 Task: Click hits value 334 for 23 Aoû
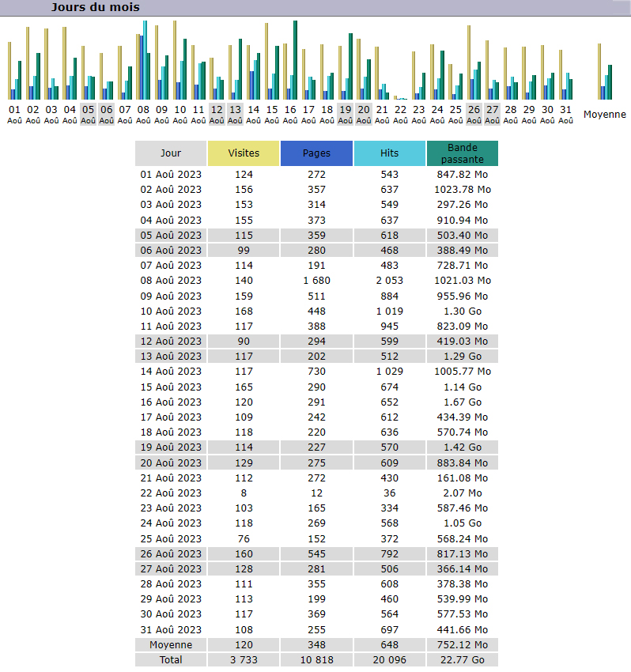point(389,508)
